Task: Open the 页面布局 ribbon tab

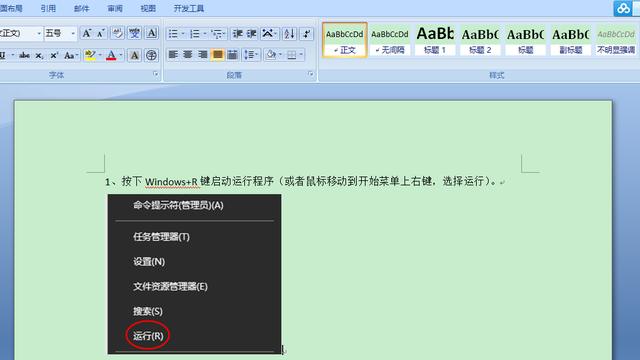Action: click(11, 8)
